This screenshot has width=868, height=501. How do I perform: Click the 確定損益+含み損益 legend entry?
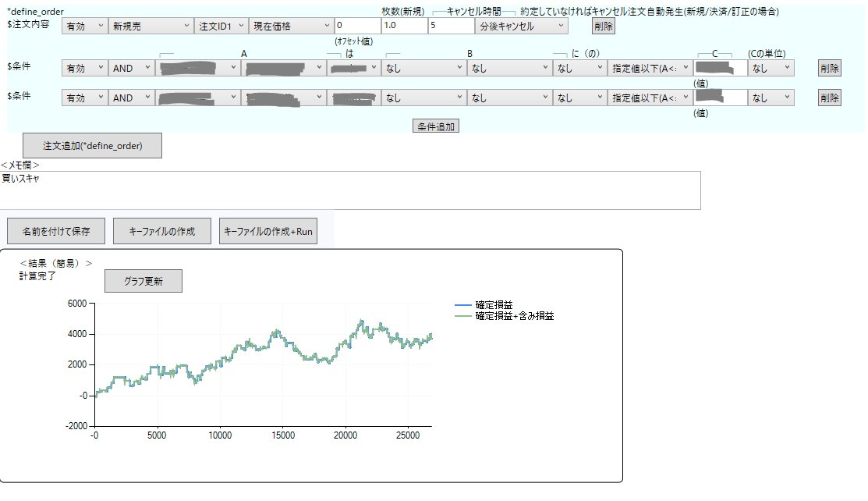point(505,316)
